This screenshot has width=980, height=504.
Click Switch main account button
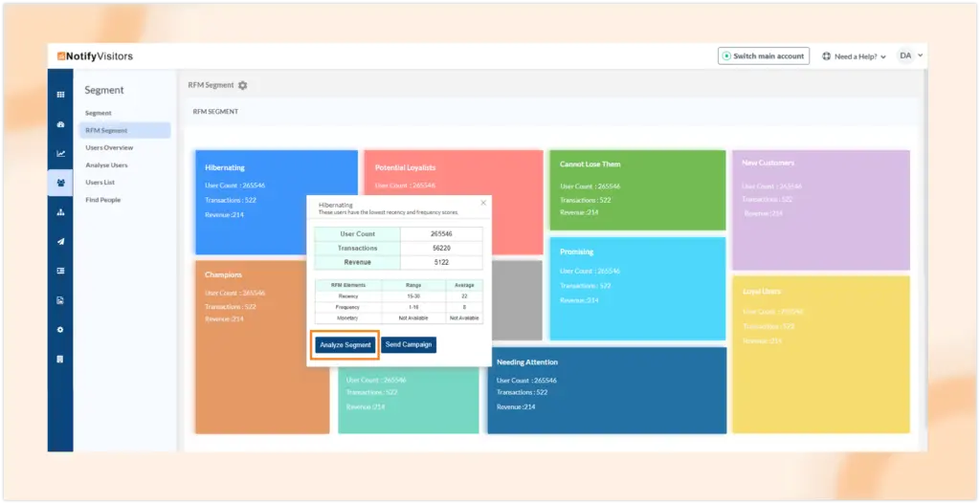tap(763, 56)
